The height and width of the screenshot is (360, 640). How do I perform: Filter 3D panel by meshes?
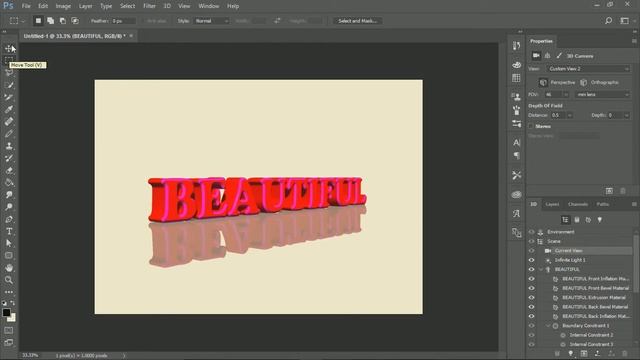(x=577, y=220)
